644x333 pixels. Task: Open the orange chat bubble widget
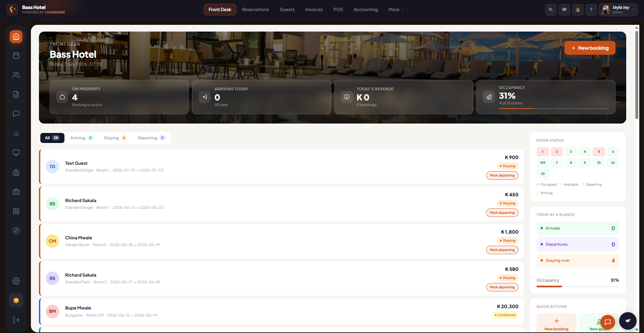pyautogui.click(x=607, y=322)
